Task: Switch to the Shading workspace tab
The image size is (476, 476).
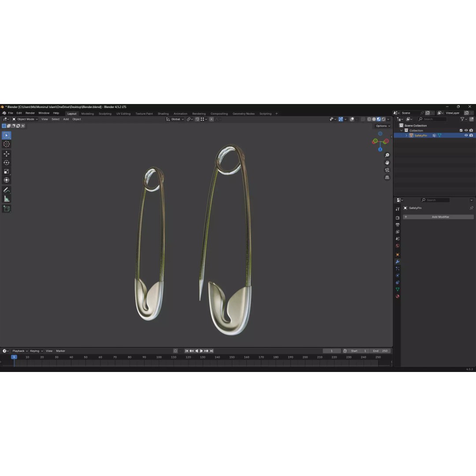Action: pyautogui.click(x=163, y=114)
